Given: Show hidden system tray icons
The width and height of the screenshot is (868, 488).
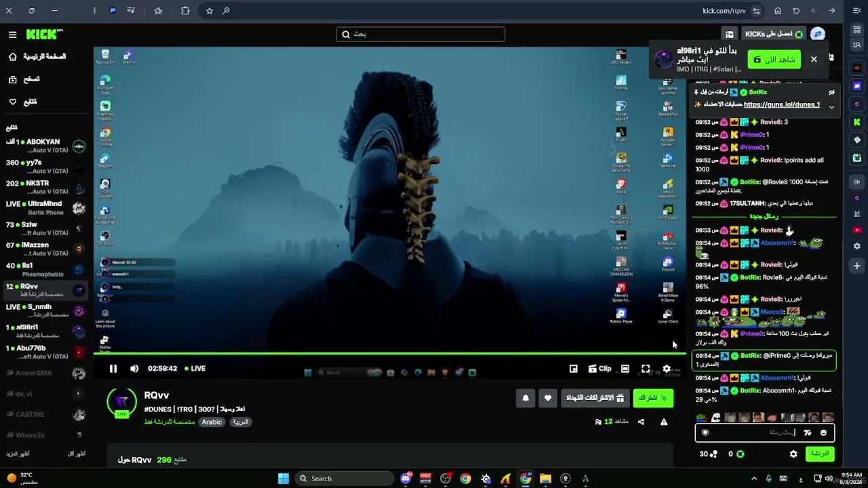Looking at the screenshot, I should click(x=753, y=479).
